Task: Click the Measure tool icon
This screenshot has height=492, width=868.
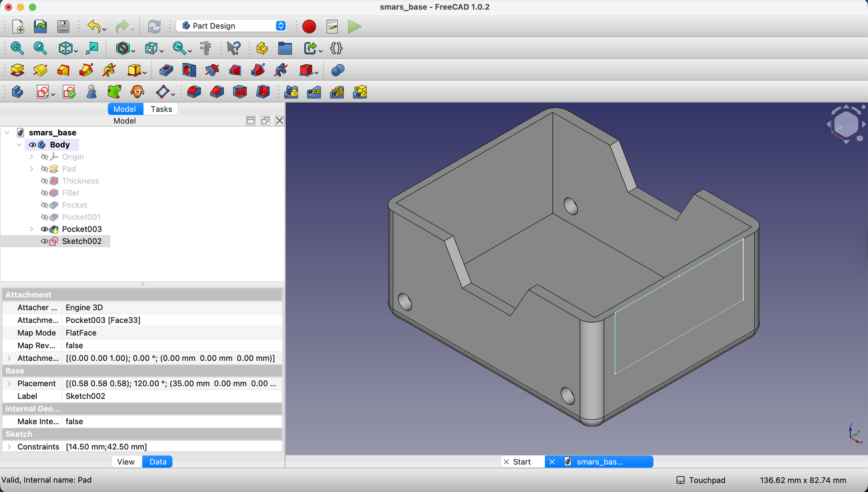Action: coord(206,48)
